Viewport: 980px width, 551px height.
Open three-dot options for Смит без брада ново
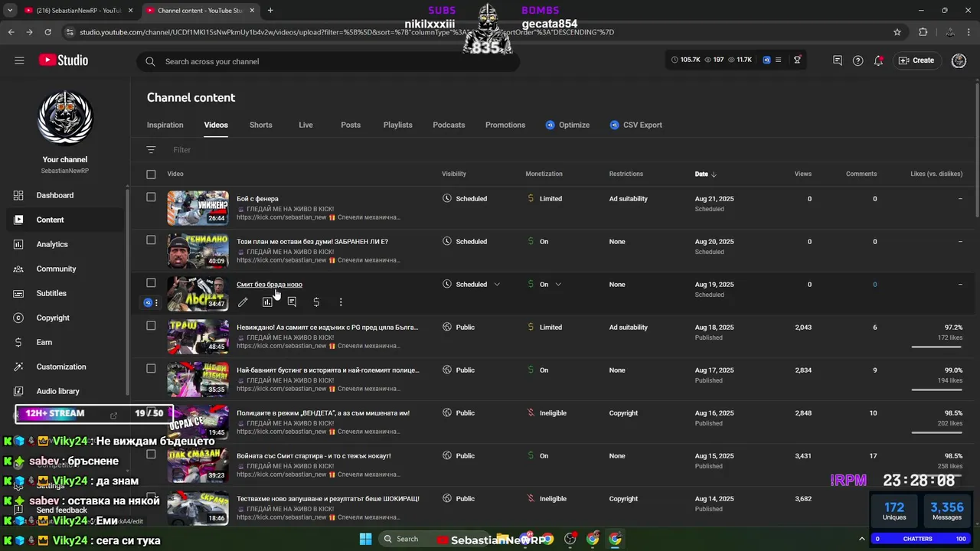[x=341, y=302]
